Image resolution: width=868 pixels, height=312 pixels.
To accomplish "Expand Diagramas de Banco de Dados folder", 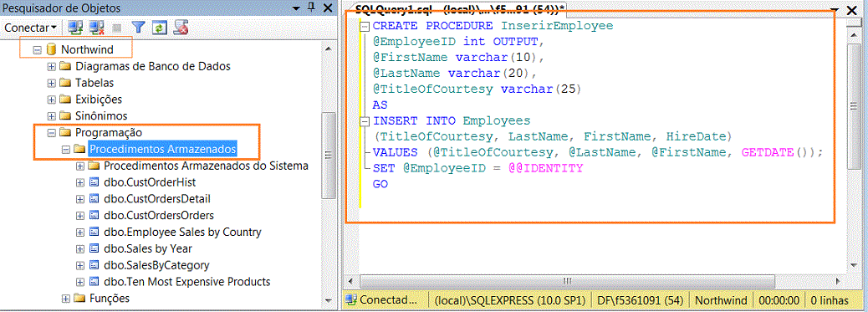I will pyautogui.click(x=52, y=67).
